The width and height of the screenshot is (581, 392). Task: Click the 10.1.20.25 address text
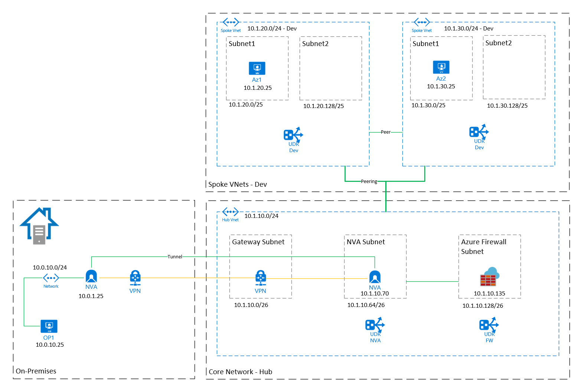click(x=258, y=88)
